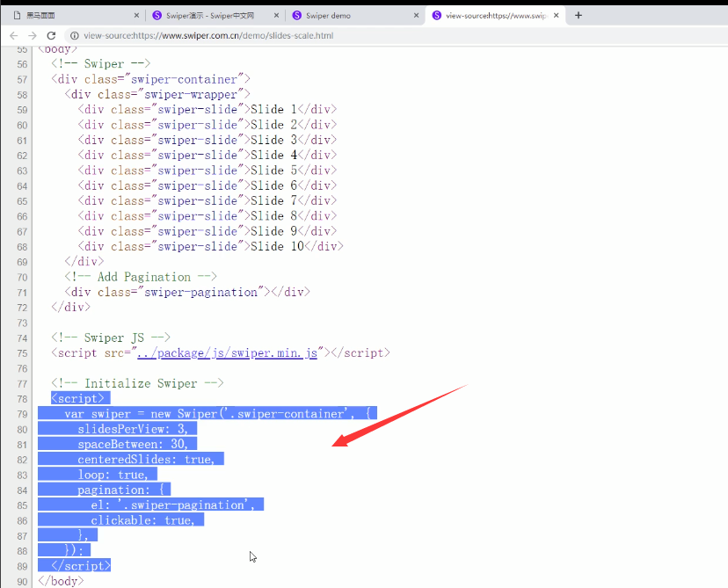Viewport: 728px width, 588px height.
Task: Click the 'centeredSlides: true,' line
Action: point(146,460)
